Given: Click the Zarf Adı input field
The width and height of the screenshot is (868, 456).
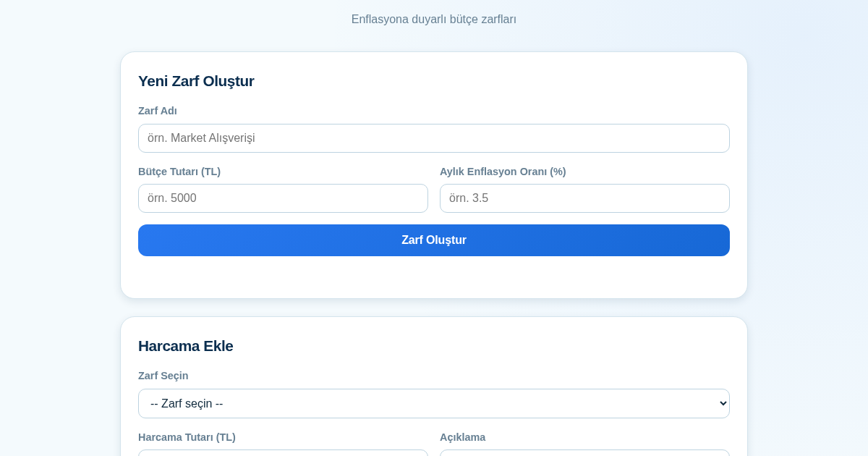Looking at the screenshot, I should click(434, 138).
